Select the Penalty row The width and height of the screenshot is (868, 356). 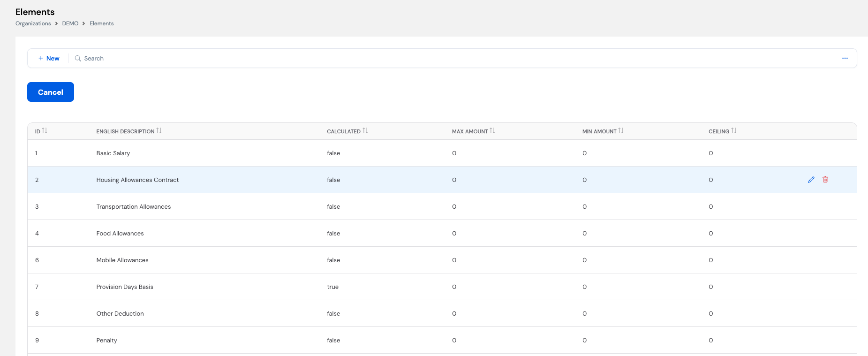[442, 340]
